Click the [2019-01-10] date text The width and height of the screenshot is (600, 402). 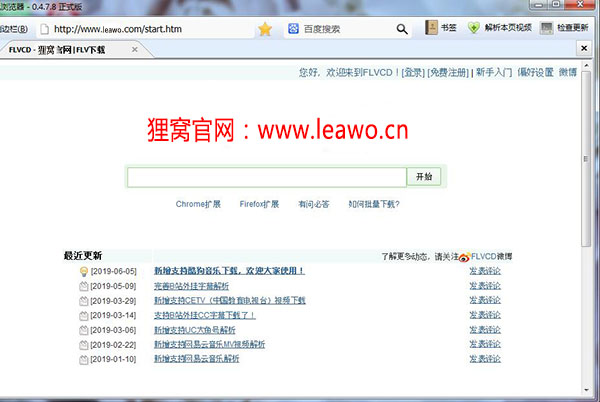[x=113, y=360]
